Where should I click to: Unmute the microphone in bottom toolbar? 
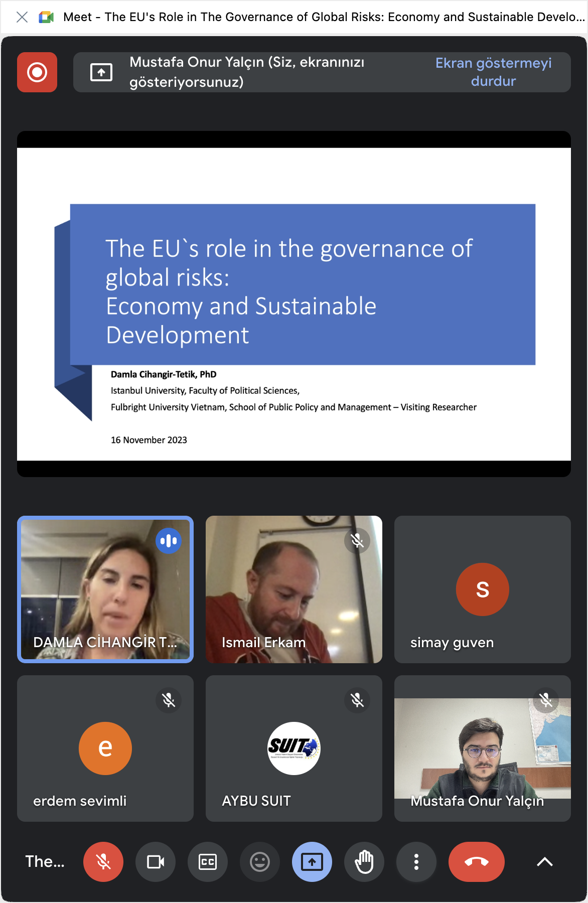(103, 862)
